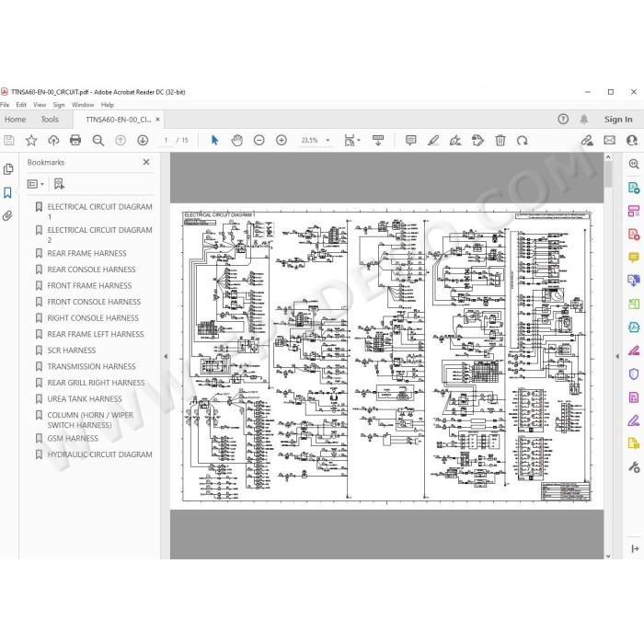Print the document with printer icon

[75, 140]
